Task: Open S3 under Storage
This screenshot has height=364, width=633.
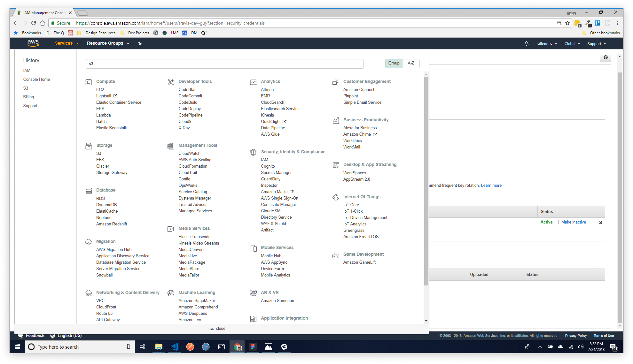Action: pos(98,153)
